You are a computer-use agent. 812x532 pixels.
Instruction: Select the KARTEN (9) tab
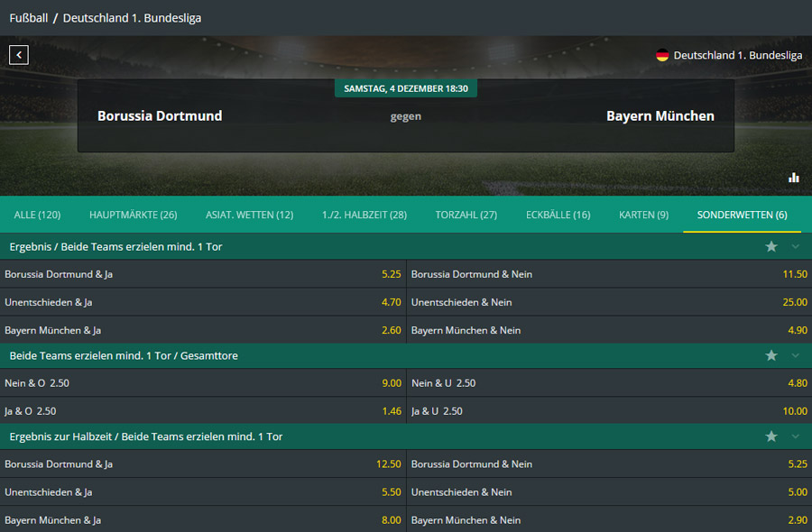click(643, 215)
